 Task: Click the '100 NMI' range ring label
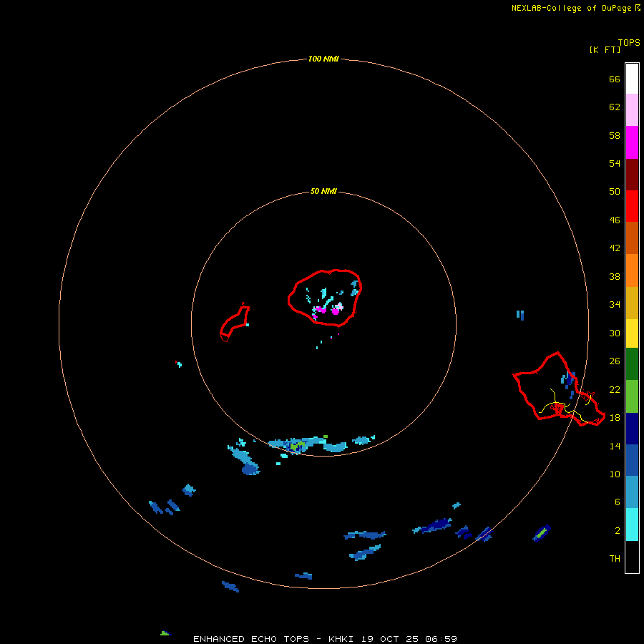(x=323, y=59)
